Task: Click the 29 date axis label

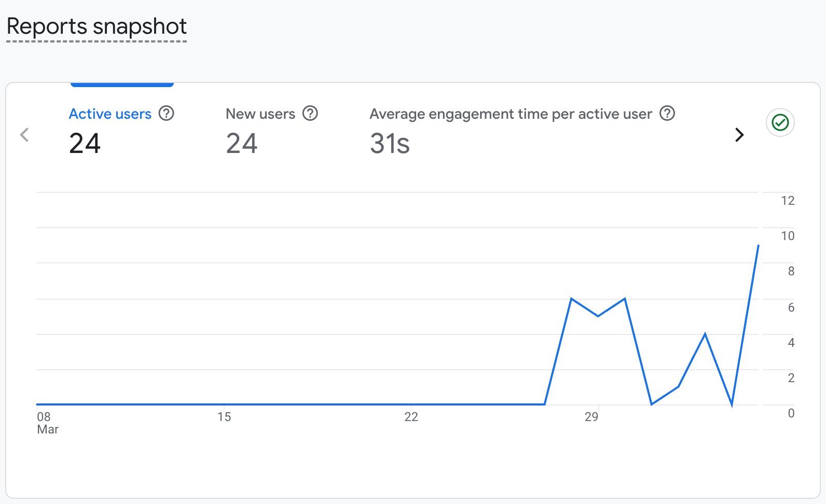Action: pyautogui.click(x=591, y=417)
